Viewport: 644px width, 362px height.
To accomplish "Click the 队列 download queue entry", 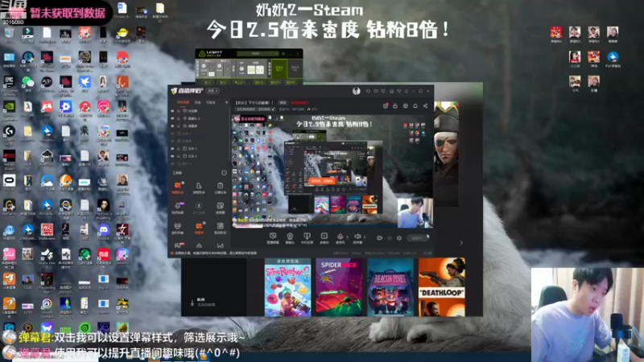I will click(x=203, y=302).
